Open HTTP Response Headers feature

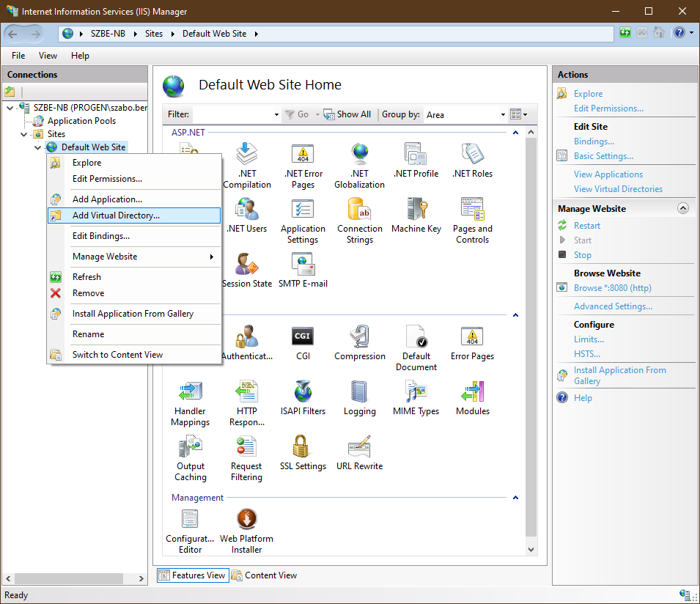pos(247,403)
